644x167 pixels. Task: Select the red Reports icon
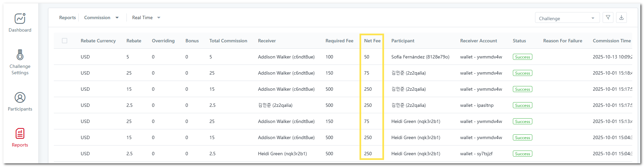(20, 134)
